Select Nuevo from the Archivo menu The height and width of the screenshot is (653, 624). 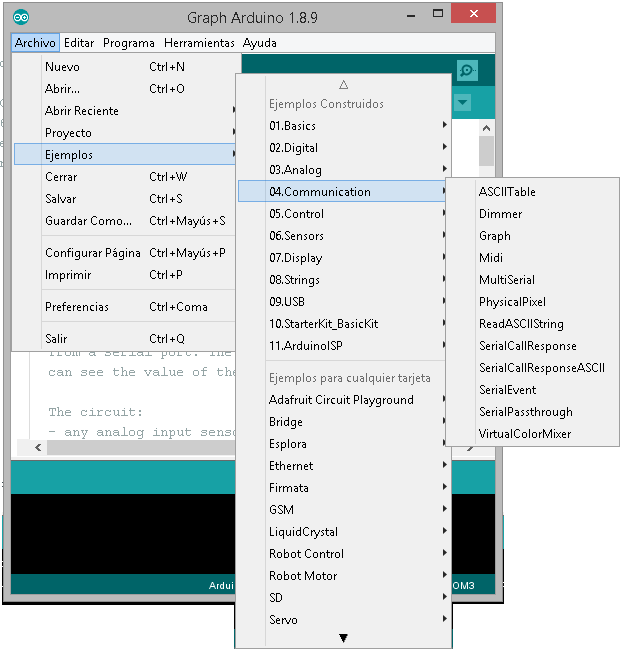pyautogui.click(x=125, y=67)
